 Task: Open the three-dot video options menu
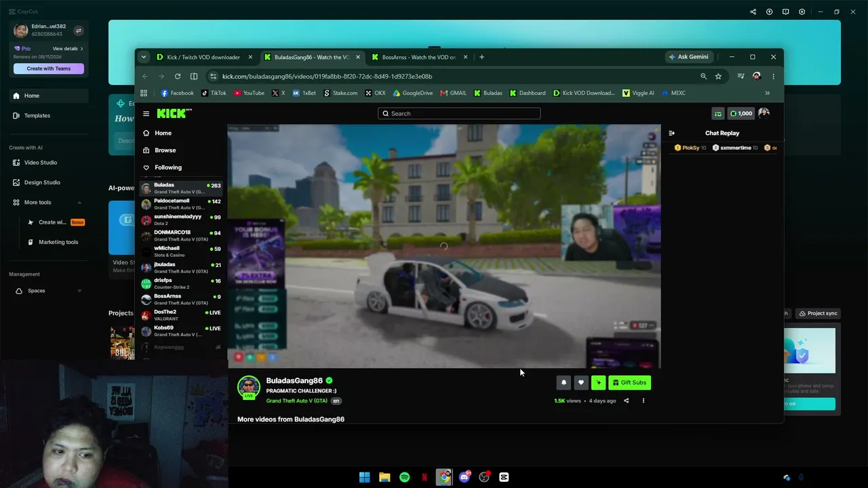click(643, 401)
